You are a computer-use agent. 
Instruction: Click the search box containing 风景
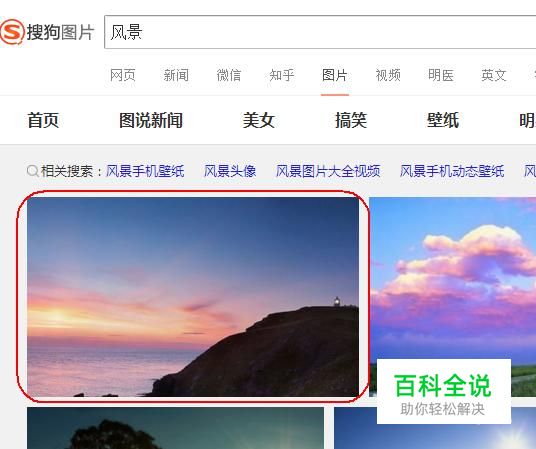click(x=320, y=32)
